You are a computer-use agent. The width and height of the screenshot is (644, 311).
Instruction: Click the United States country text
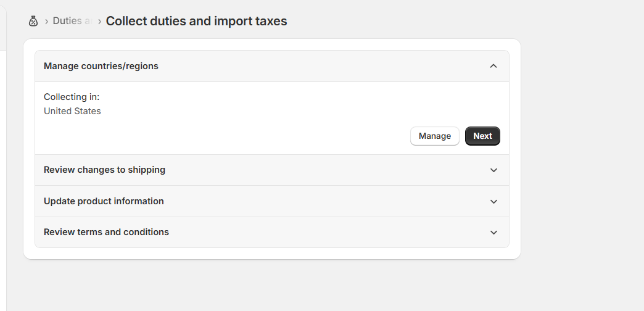coord(72,111)
